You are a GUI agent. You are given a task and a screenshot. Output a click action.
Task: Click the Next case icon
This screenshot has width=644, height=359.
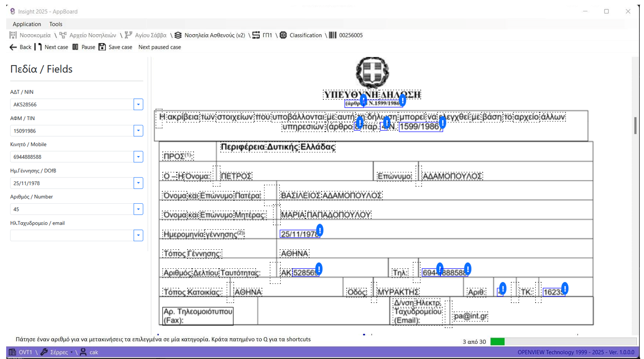coord(38,47)
